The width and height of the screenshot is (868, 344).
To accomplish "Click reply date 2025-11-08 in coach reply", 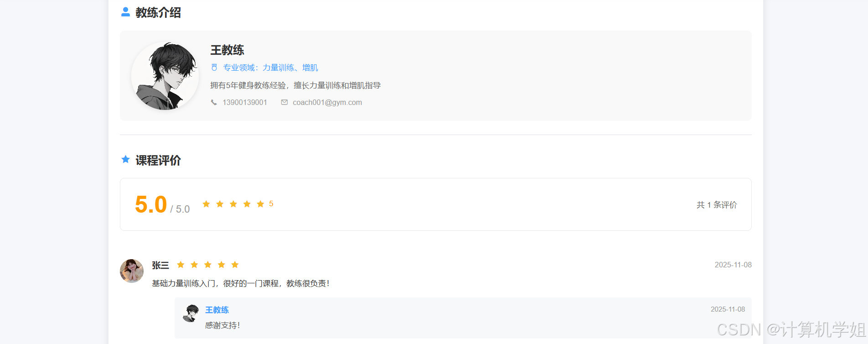I will pyautogui.click(x=728, y=309).
